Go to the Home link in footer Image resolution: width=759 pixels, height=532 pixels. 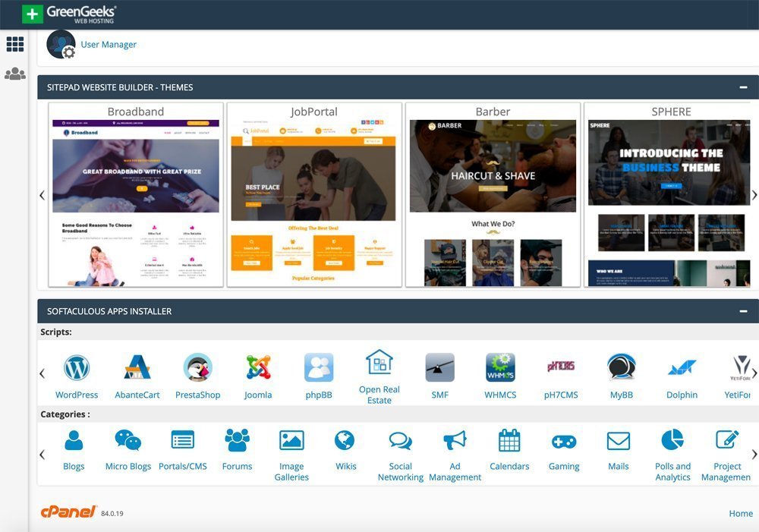tap(741, 513)
